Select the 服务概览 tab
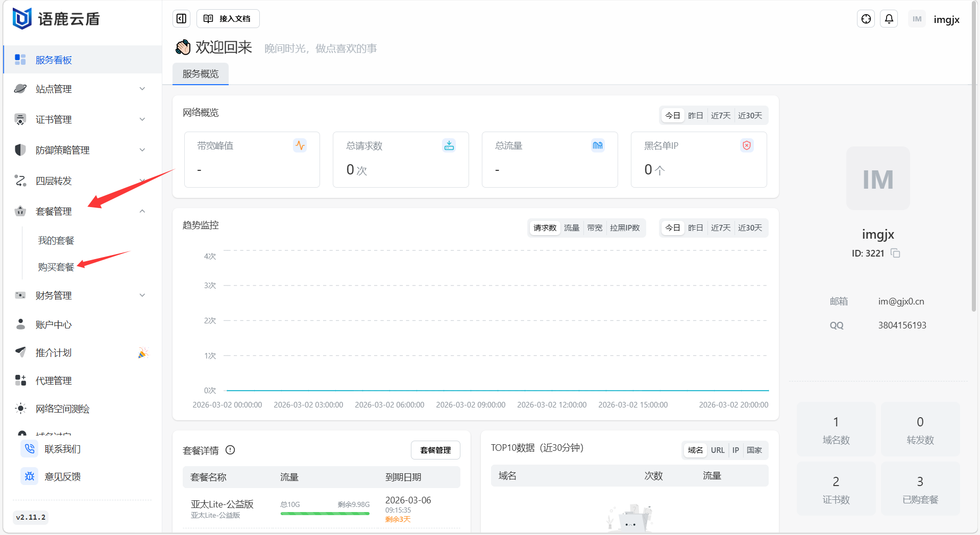 (x=201, y=74)
